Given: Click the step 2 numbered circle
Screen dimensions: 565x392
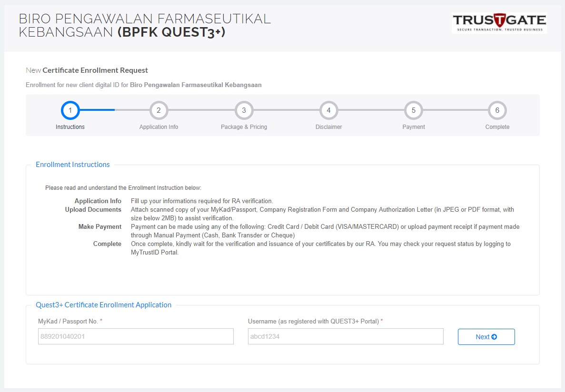Looking at the screenshot, I should pos(159,110).
